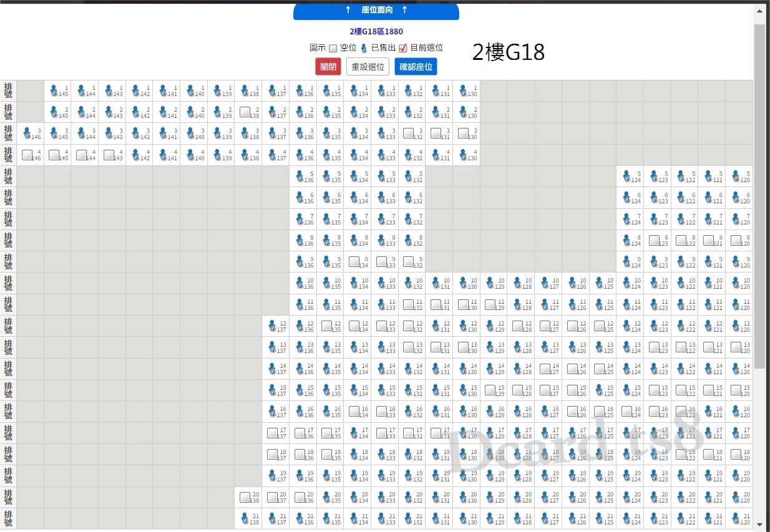Choose empty seat row 4 seat 146

[27, 155]
